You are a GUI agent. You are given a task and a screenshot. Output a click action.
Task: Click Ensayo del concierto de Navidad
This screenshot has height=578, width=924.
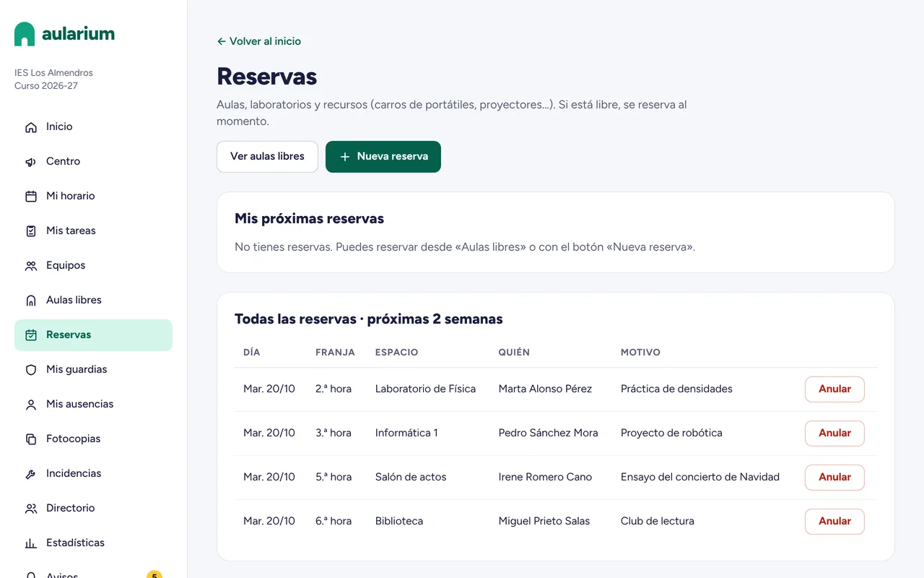coord(700,478)
